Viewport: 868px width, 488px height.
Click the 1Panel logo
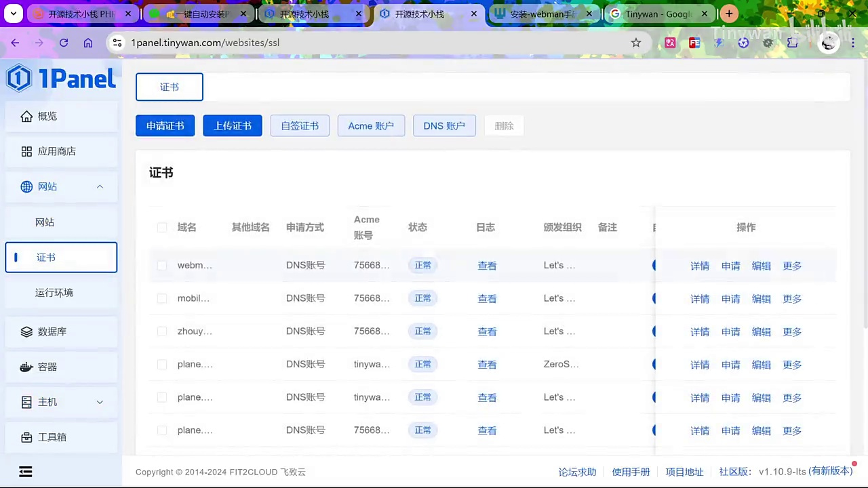pyautogui.click(x=61, y=79)
